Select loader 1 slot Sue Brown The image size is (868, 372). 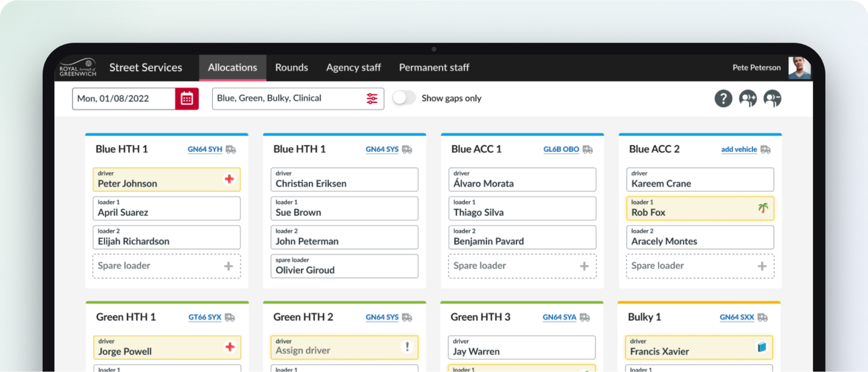(x=345, y=208)
